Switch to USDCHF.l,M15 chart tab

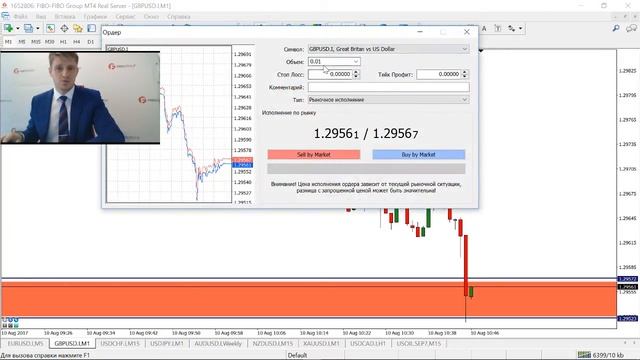(x=120, y=344)
